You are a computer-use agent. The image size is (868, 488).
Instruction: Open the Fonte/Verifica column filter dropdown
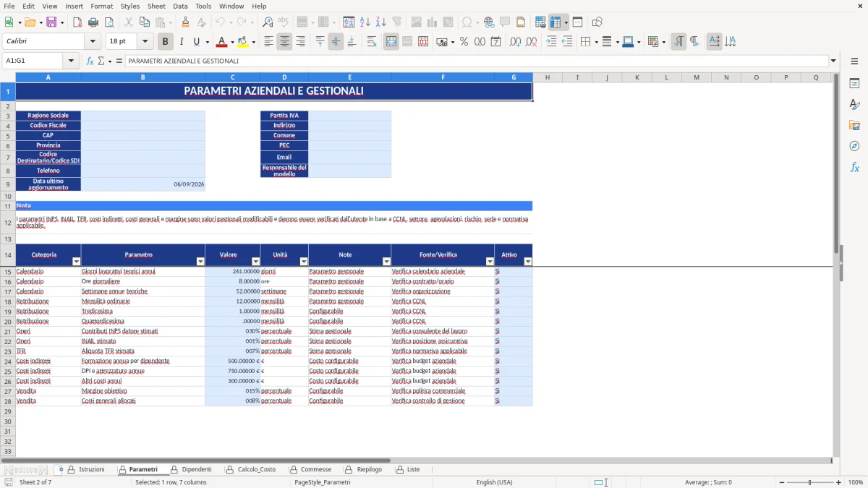490,262
